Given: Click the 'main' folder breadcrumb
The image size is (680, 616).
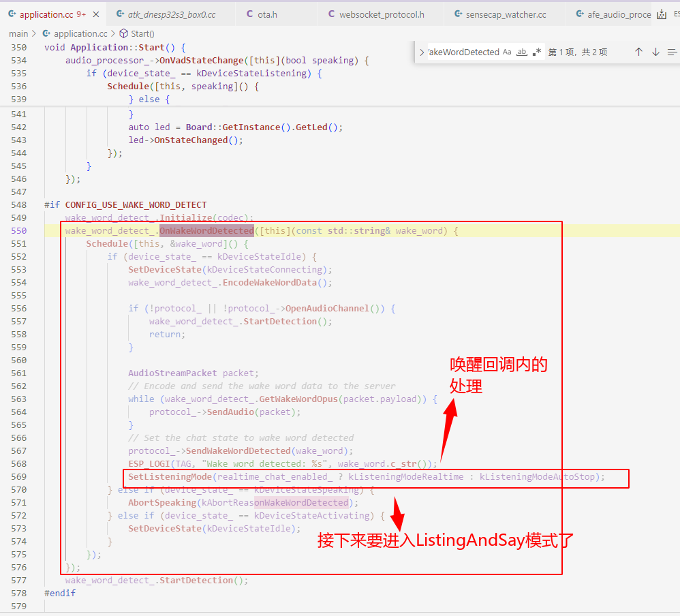Looking at the screenshot, I should tap(18, 34).
